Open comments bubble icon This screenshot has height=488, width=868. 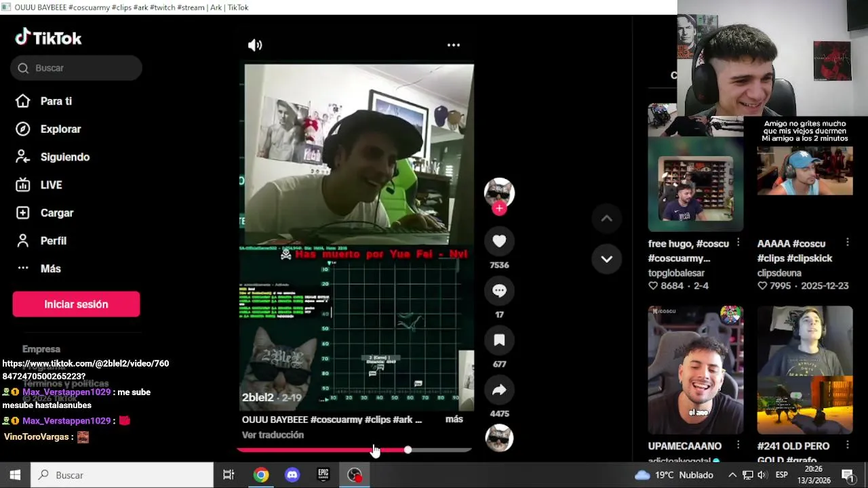click(499, 290)
